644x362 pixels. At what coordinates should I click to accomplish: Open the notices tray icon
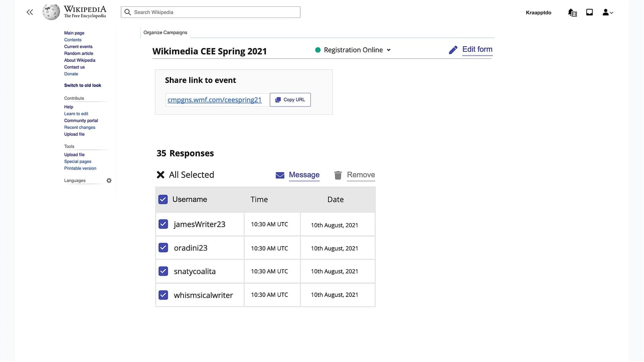[x=590, y=12]
